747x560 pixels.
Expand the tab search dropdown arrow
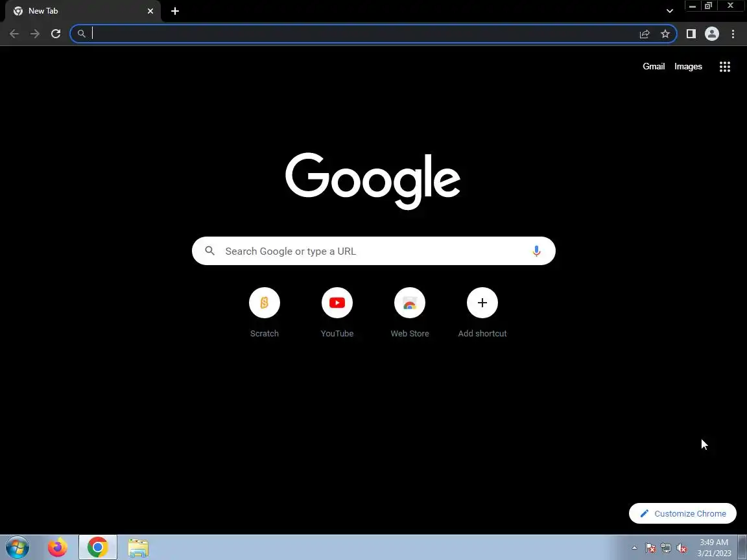tap(669, 11)
